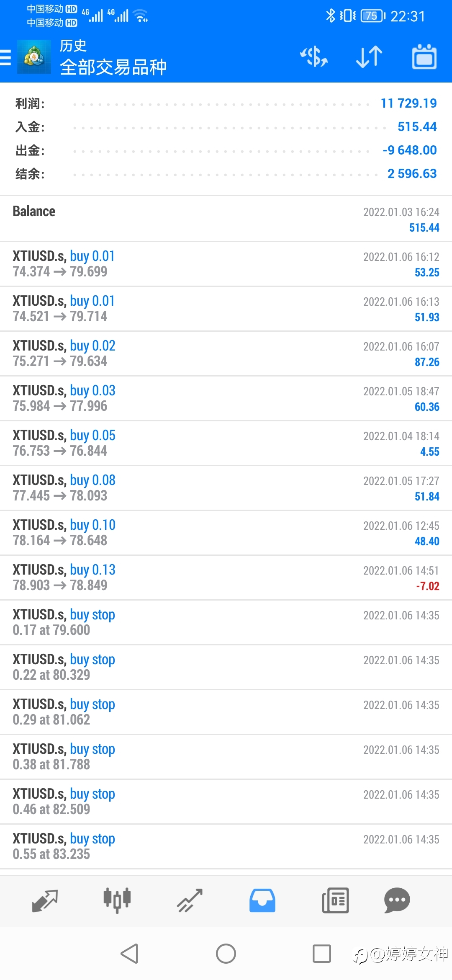The image size is (452, 980).
Task: Open the buy 0.02 trade earning 87.26
Action: pyautogui.click(x=226, y=353)
